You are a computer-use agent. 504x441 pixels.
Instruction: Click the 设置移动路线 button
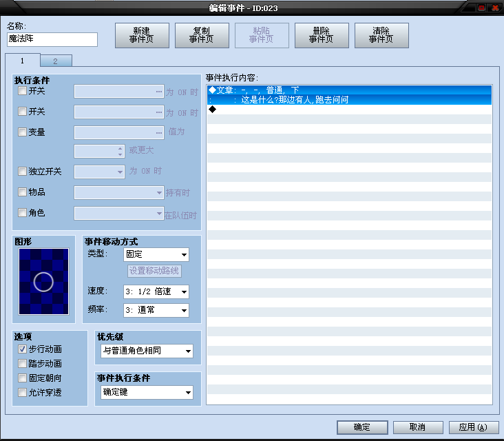pyautogui.click(x=154, y=271)
